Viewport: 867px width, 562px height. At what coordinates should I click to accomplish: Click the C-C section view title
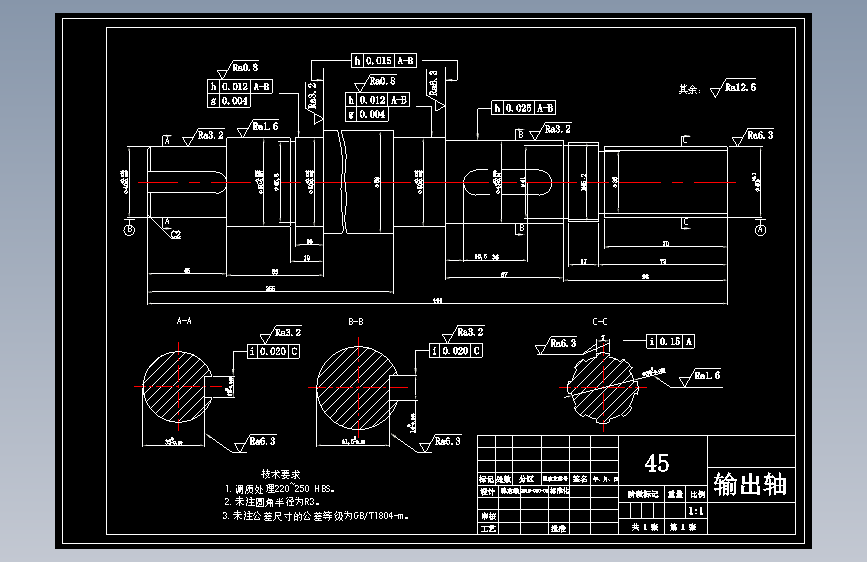point(600,321)
